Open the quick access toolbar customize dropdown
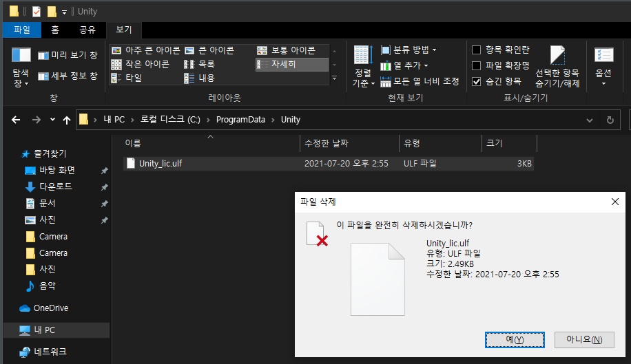 tap(64, 12)
